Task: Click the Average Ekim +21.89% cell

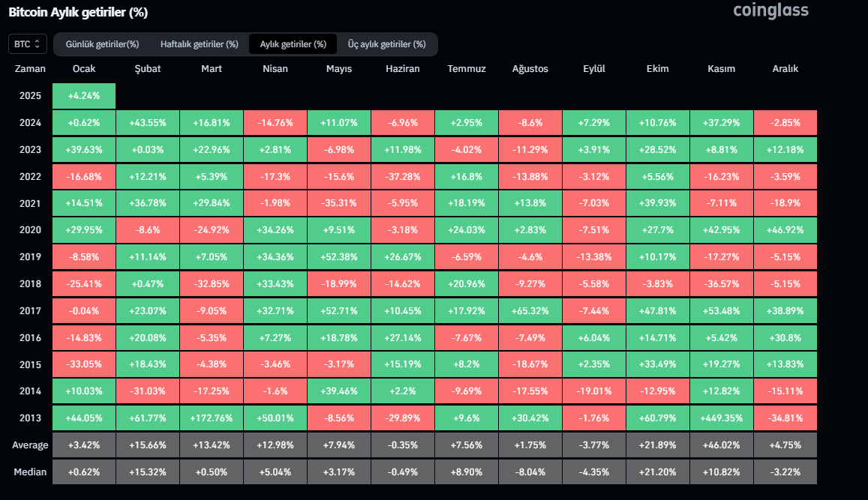Action: point(657,445)
